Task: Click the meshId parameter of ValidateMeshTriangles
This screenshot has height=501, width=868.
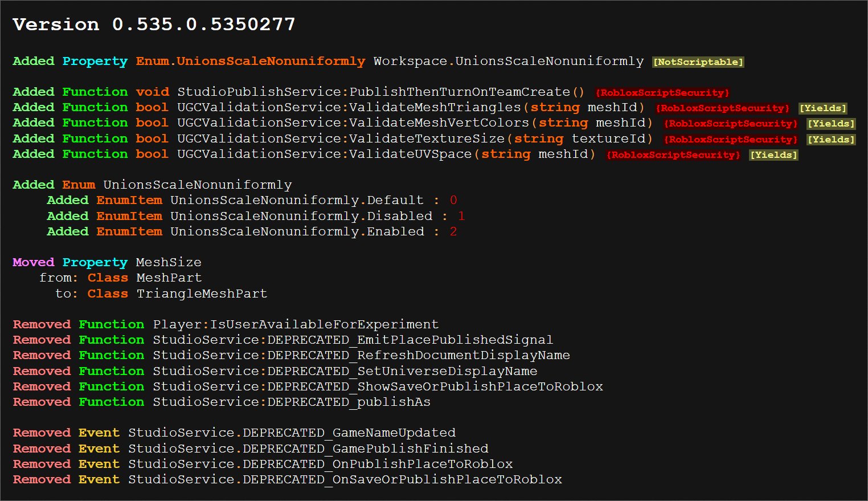Action: tap(612, 107)
